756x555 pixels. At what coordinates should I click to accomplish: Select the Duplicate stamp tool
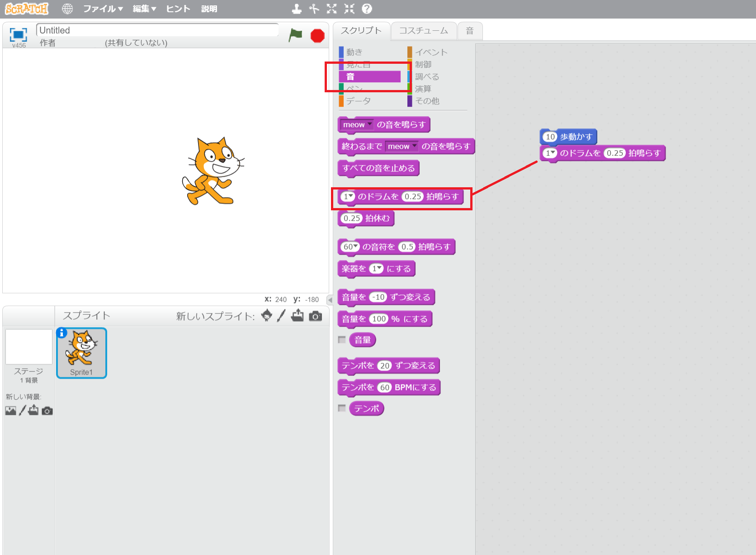pos(297,9)
